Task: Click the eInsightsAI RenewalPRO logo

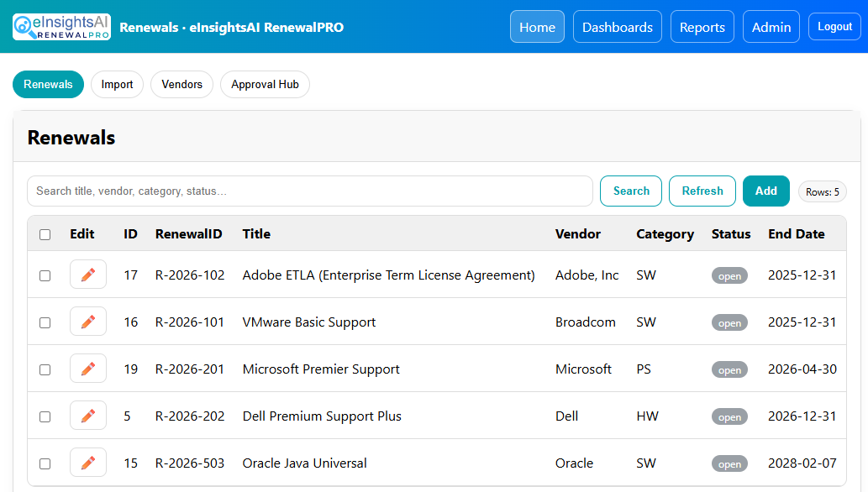Action: coord(61,27)
